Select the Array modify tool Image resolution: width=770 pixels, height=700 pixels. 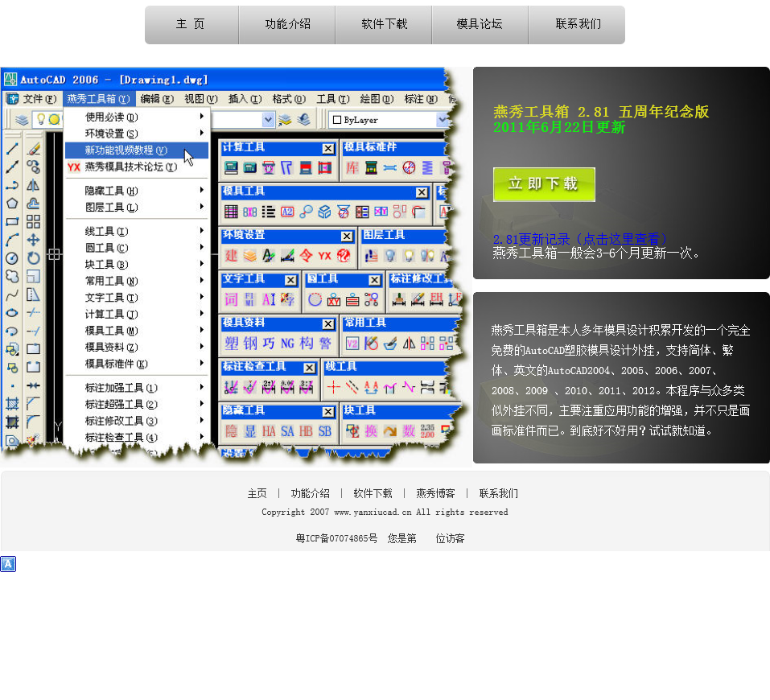click(x=34, y=221)
